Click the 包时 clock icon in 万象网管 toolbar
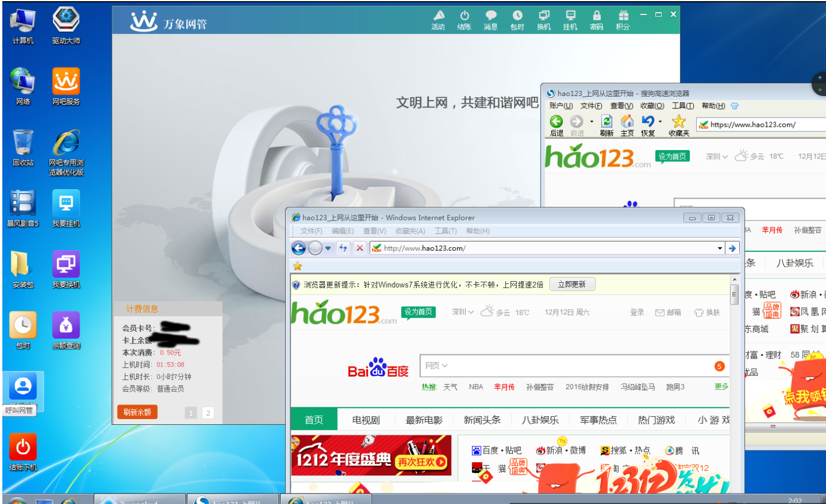This screenshot has height=504, width=826. (x=517, y=19)
